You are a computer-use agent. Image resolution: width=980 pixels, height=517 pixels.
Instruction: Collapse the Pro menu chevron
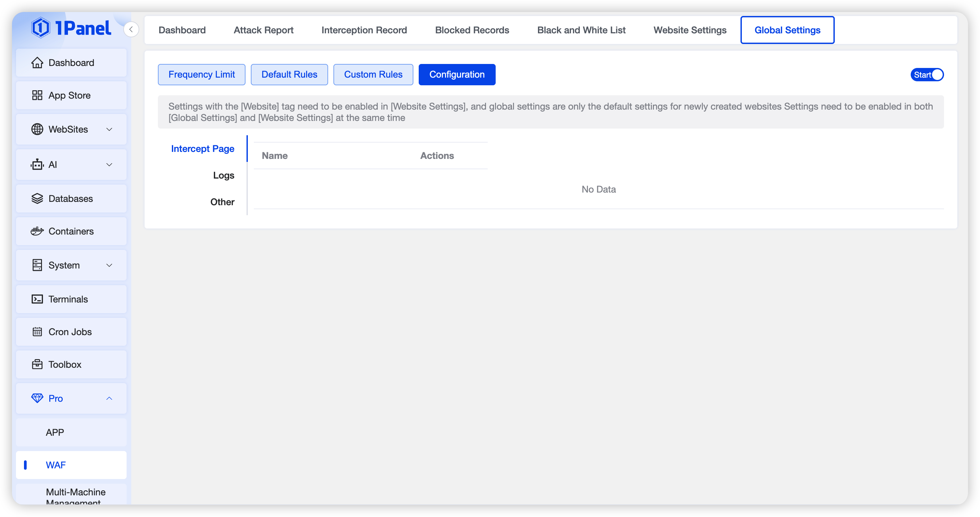tap(109, 398)
